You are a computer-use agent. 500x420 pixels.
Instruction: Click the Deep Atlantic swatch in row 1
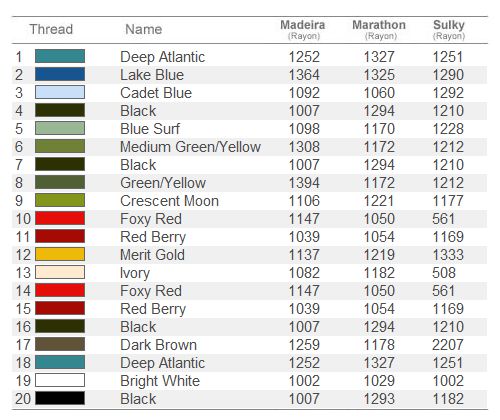tap(60, 56)
